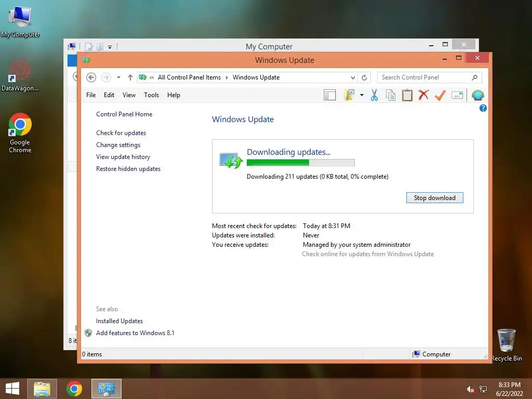Click the Rename icon in toolbar
532x399 pixels.
click(x=457, y=96)
